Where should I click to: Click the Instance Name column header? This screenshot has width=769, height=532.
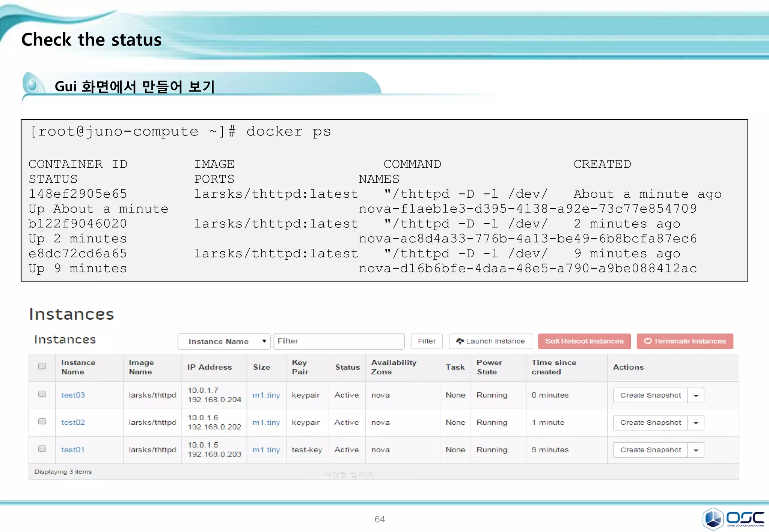(78, 367)
